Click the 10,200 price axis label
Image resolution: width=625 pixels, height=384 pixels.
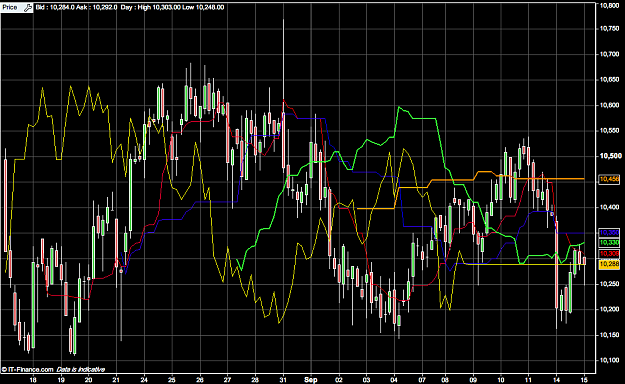609,309
